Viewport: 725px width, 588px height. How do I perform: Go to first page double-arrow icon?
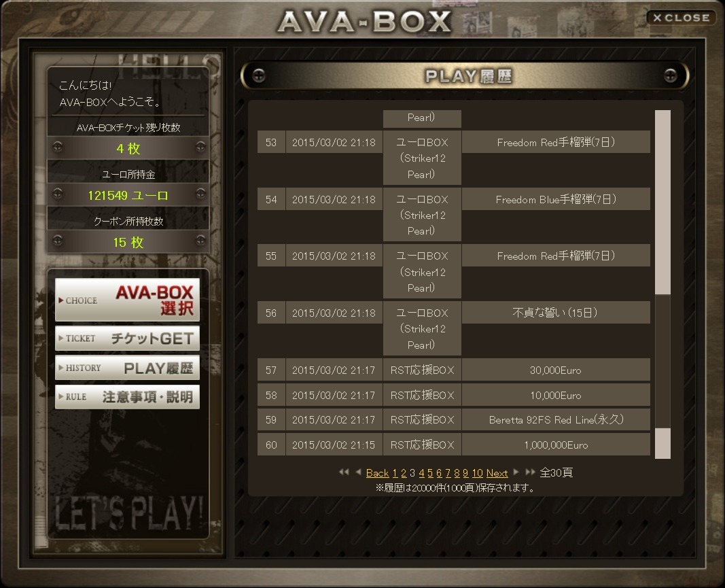[x=344, y=472]
